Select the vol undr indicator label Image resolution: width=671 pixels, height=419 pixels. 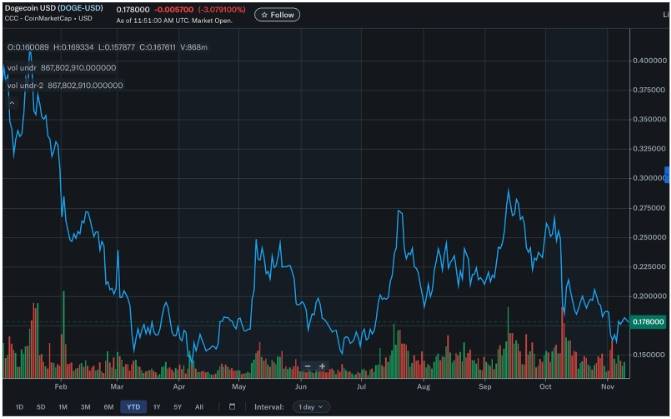21,68
